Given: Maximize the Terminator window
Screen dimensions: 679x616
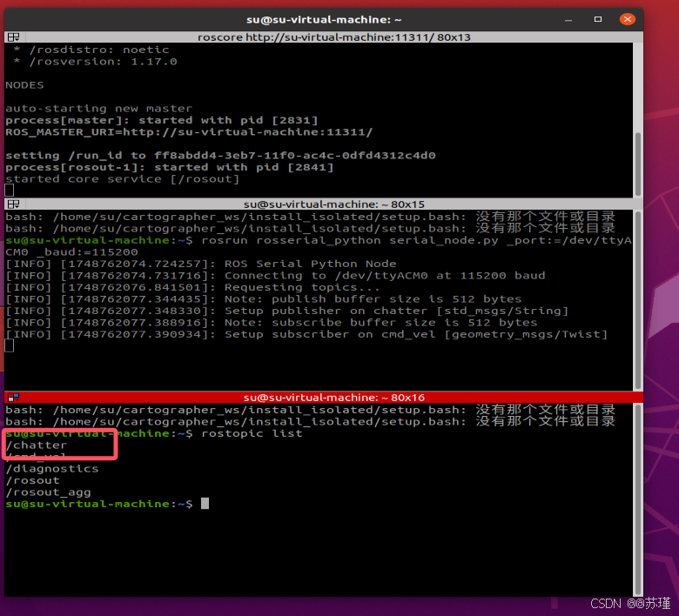Looking at the screenshot, I should (x=597, y=19).
